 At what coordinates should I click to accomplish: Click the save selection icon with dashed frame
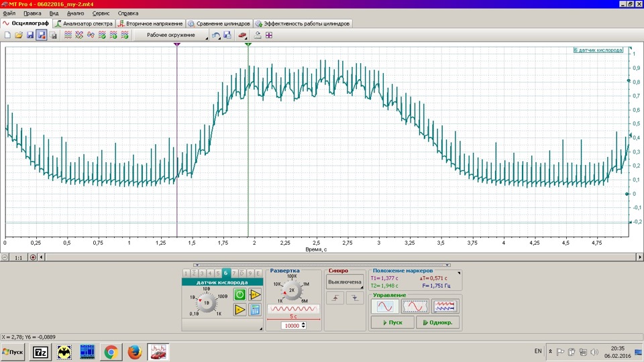[53, 36]
